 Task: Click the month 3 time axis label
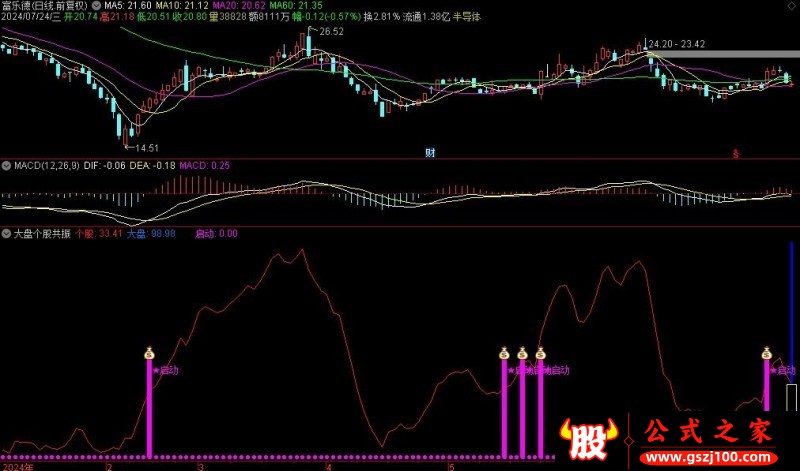[x=201, y=467]
